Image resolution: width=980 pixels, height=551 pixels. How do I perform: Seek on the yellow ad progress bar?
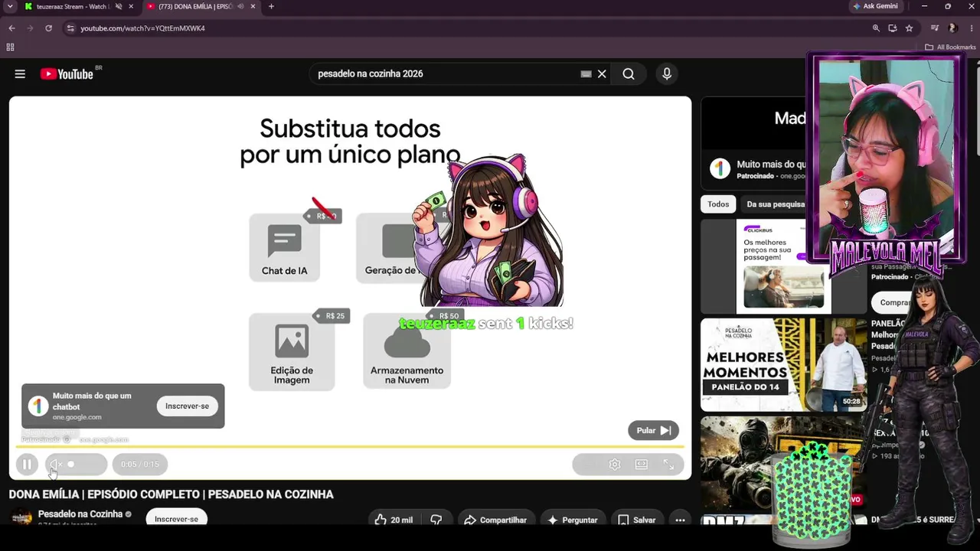[x=350, y=446]
